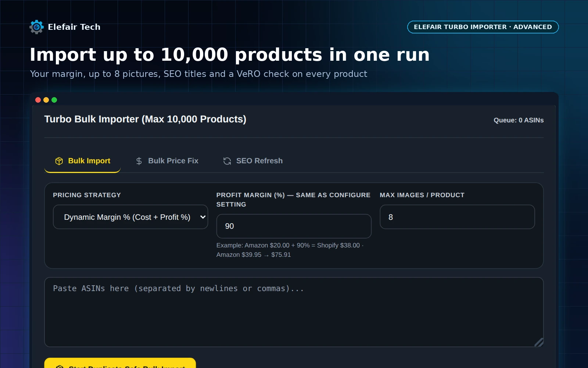Click the box icon on Bulk Import tab
588x368 pixels.
pyautogui.click(x=59, y=161)
